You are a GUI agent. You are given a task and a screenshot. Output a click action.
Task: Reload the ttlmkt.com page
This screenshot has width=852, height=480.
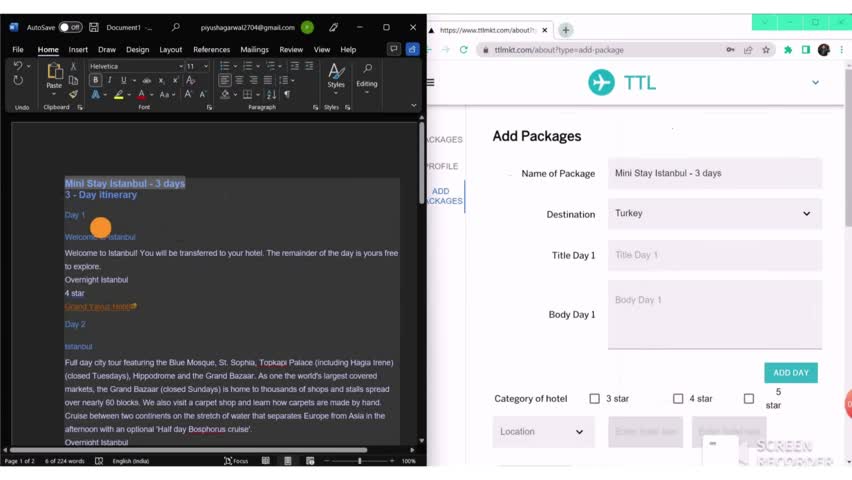click(463, 50)
